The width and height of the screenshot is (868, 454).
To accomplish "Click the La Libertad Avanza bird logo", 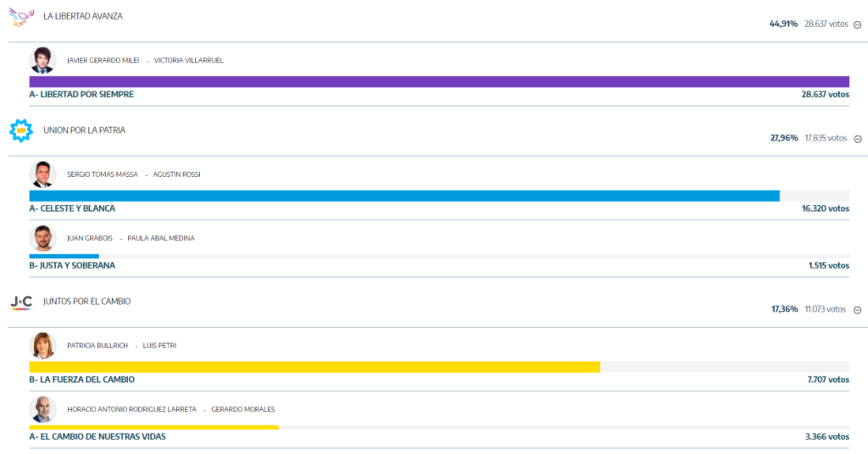I will click(x=21, y=17).
